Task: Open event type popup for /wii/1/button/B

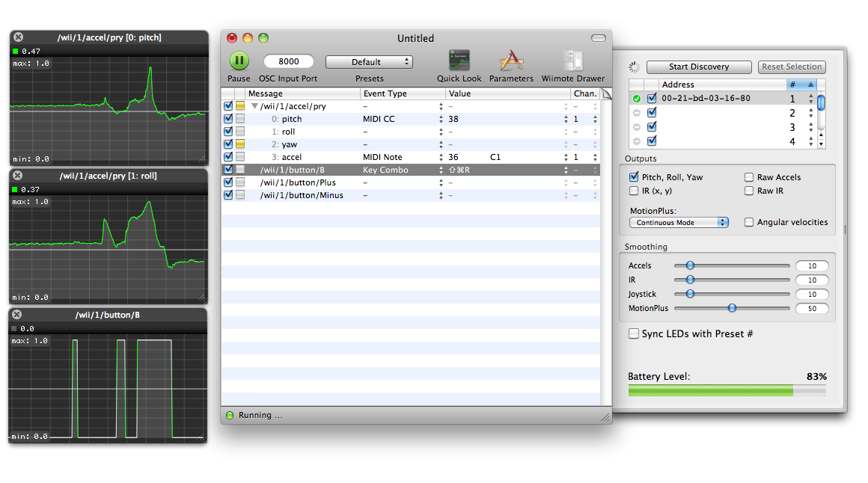Action: [x=441, y=170]
